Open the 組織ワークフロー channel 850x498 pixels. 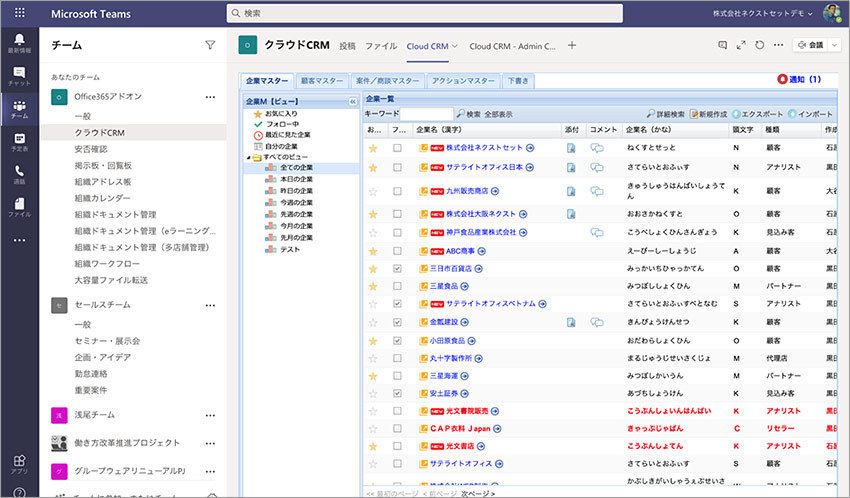tap(107, 264)
